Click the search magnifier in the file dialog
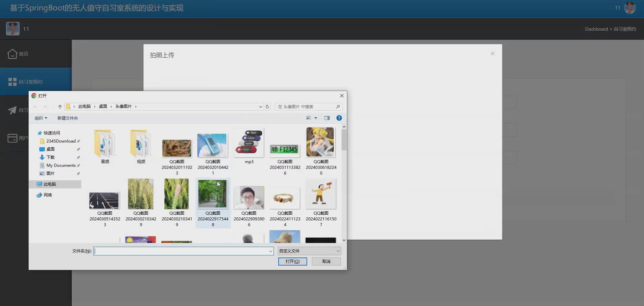This screenshot has width=644, height=306. pyautogui.click(x=338, y=107)
